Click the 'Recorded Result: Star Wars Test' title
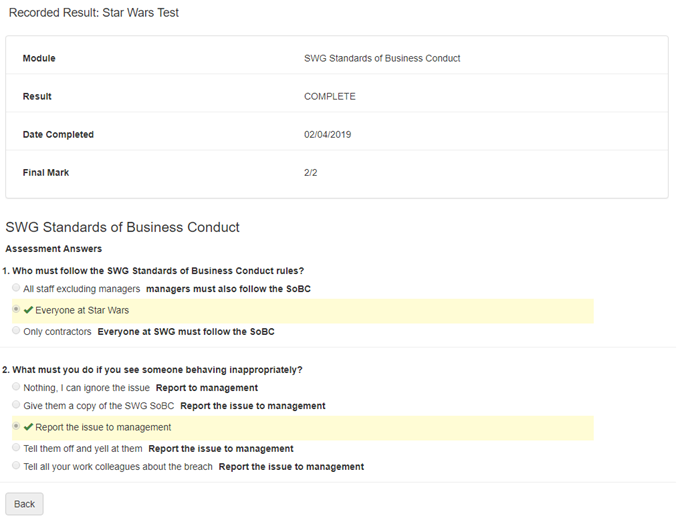 pyautogui.click(x=94, y=13)
